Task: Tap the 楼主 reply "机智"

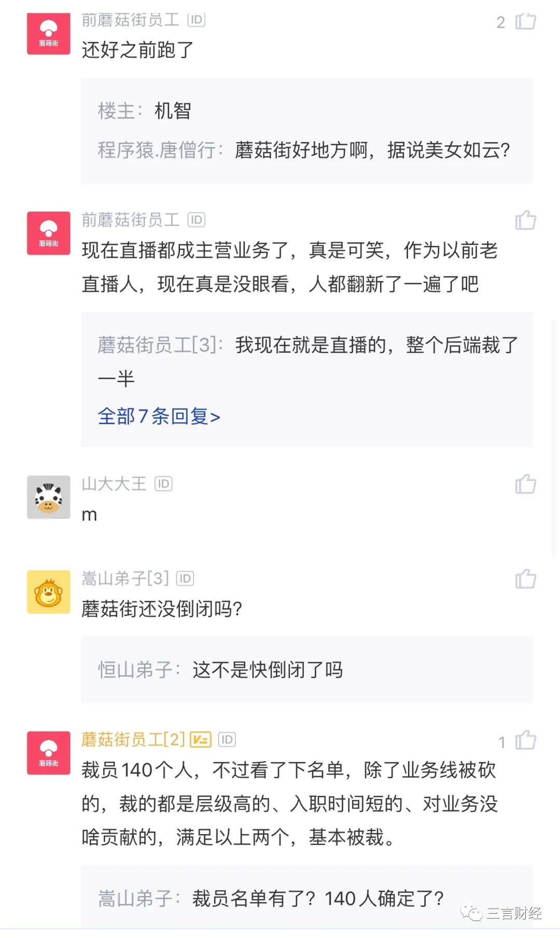Action: pyautogui.click(x=145, y=111)
